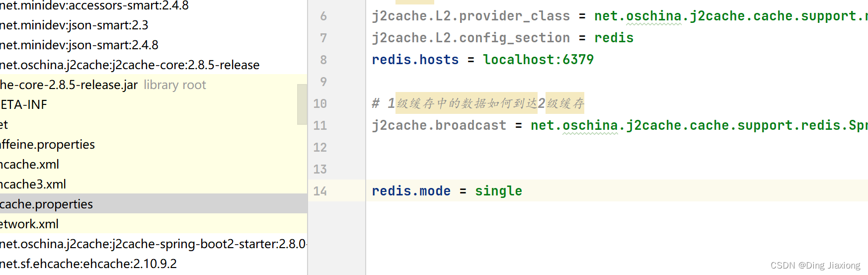Select net.sf.ehcache:ehcache:2.10.9.2 library entry
The height and width of the screenshot is (275, 868).
click(88, 264)
